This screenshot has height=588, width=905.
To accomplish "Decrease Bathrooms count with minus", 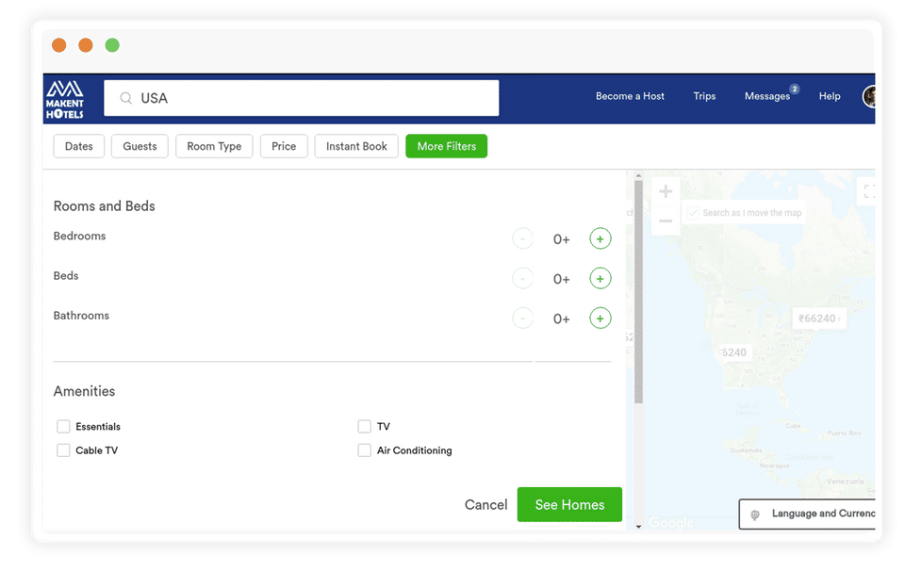I will click(523, 318).
